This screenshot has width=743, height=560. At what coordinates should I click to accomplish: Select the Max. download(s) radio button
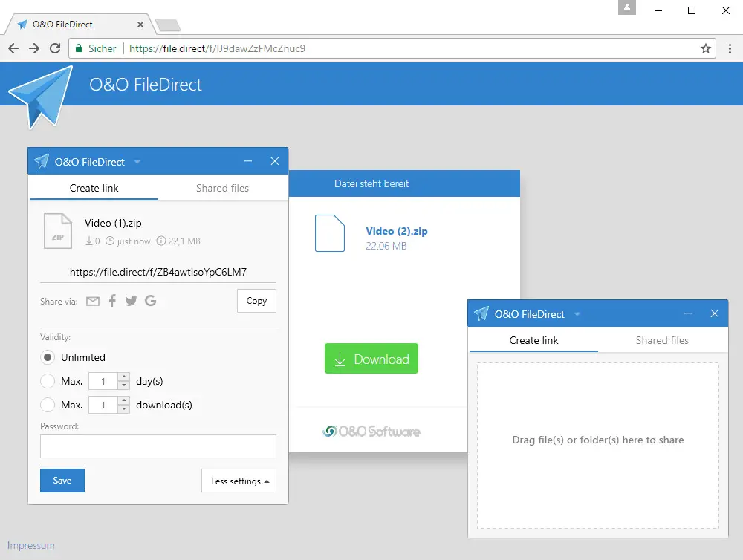click(48, 405)
